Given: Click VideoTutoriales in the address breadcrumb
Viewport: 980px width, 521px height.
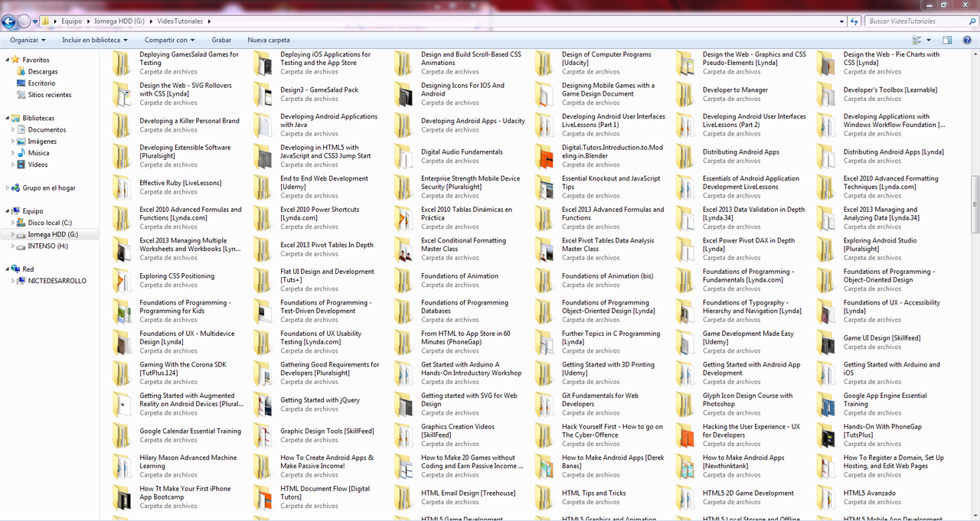Looking at the screenshot, I should click(x=178, y=21).
